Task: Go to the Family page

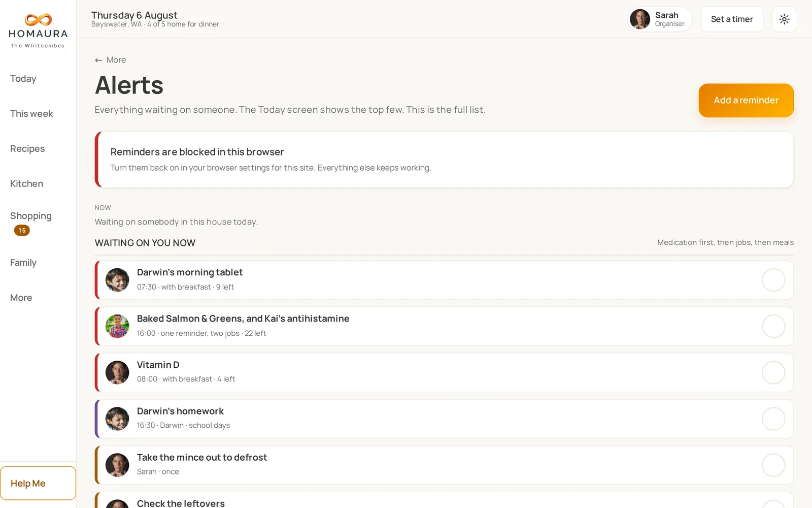Action: [x=23, y=263]
